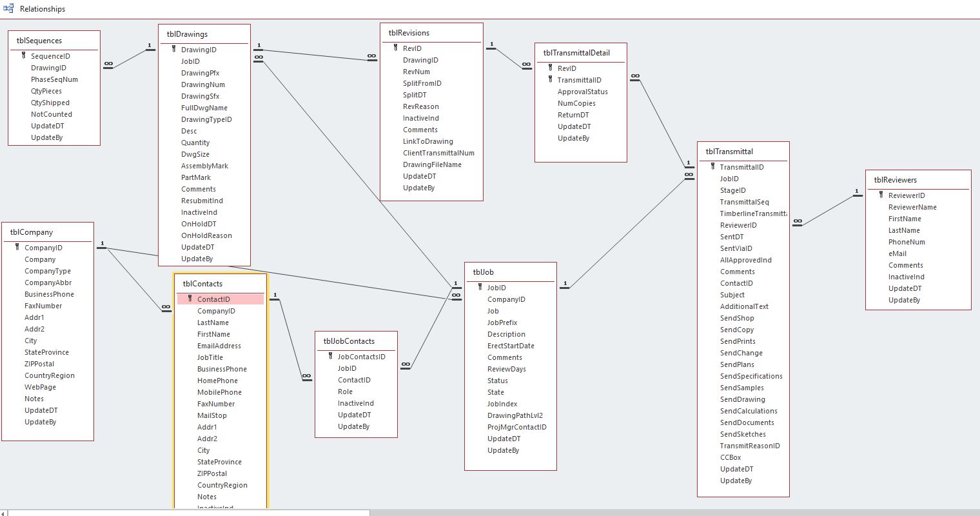Select the ApprovalStatus field in tblTransmittalDetail
This screenshot has width=980, height=516.
[583, 92]
